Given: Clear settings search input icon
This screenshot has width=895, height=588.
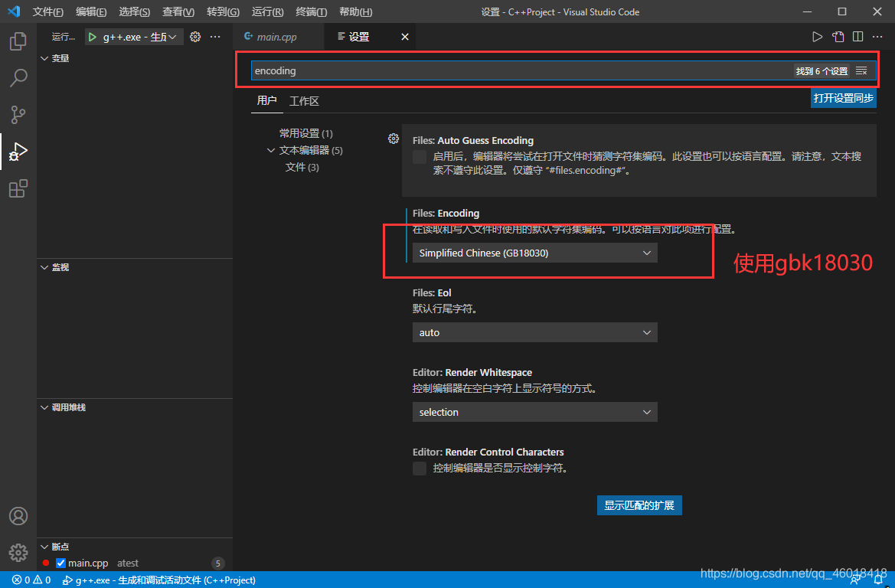Looking at the screenshot, I should [862, 70].
